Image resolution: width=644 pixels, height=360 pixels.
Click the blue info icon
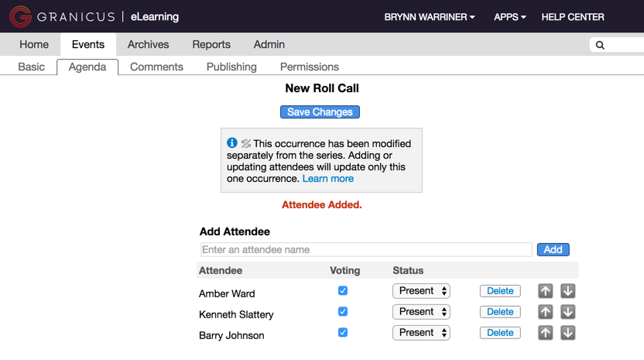click(x=232, y=143)
